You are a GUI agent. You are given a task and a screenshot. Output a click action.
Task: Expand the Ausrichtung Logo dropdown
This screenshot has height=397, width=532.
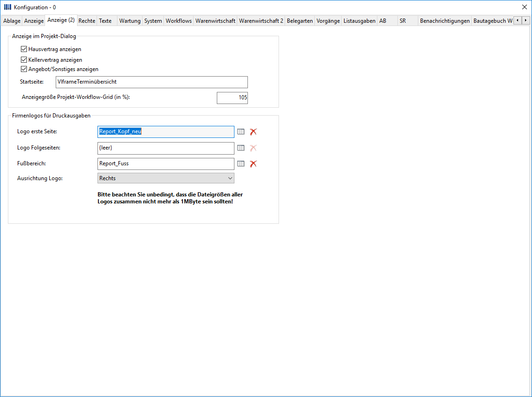(166, 178)
